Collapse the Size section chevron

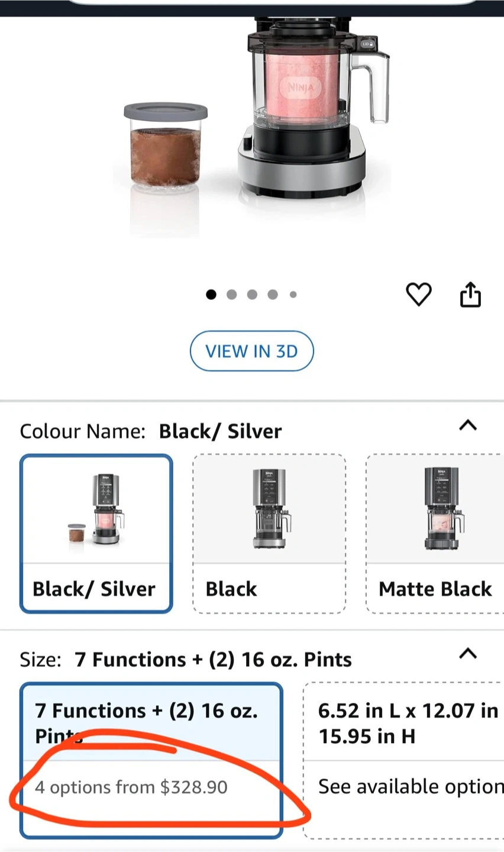pyautogui.click(x=468, y=654)
